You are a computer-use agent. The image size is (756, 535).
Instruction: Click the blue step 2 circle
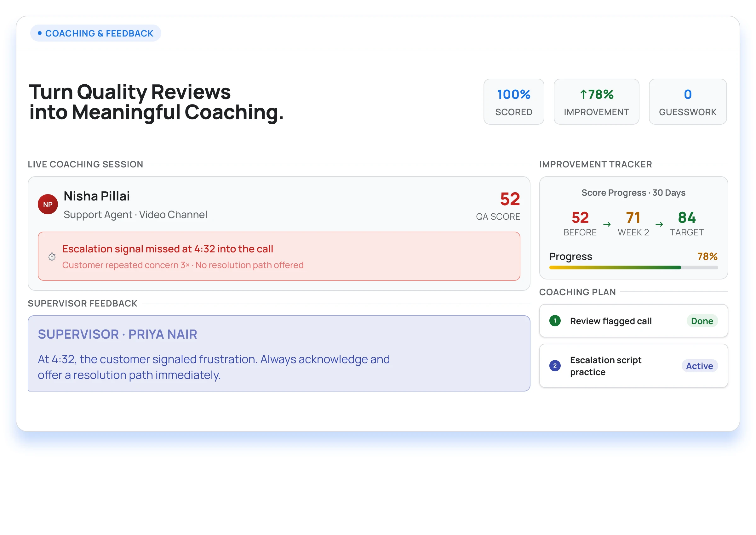click(555, 366)
